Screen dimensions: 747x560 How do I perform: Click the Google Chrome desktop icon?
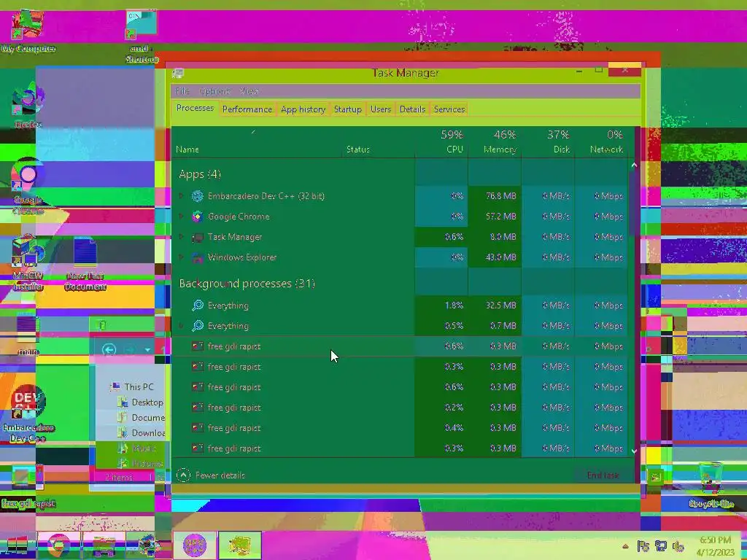point(28,186)
